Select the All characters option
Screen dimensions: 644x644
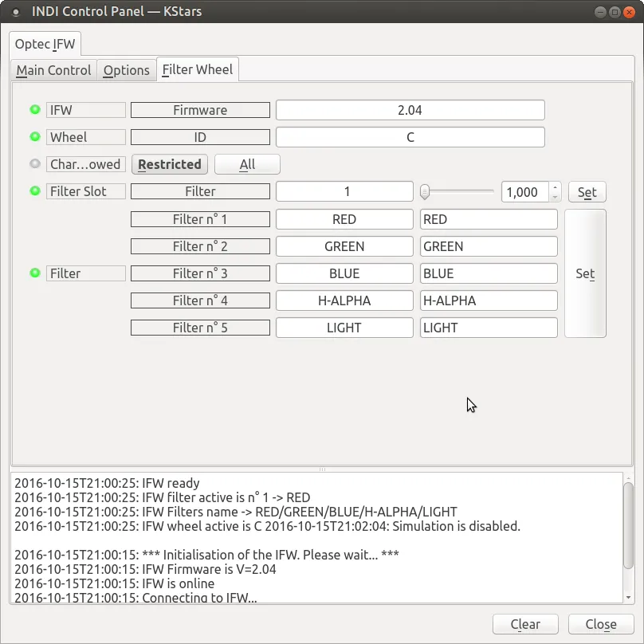[247, 164]
